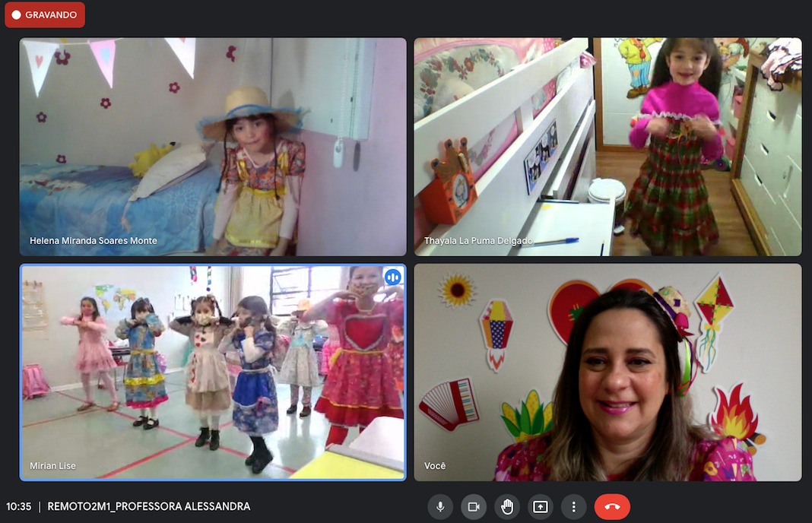Image resolution: width=812 pixels, height=523 pixels.
Task: Click the audio activity indicator on Mirian Lise's tile
Action: [392, 277]
